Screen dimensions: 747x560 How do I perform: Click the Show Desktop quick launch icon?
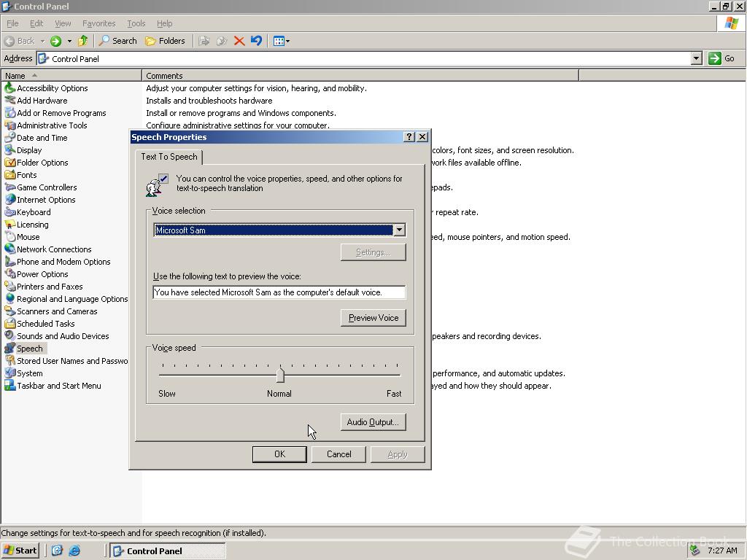[x=57, y=551]
